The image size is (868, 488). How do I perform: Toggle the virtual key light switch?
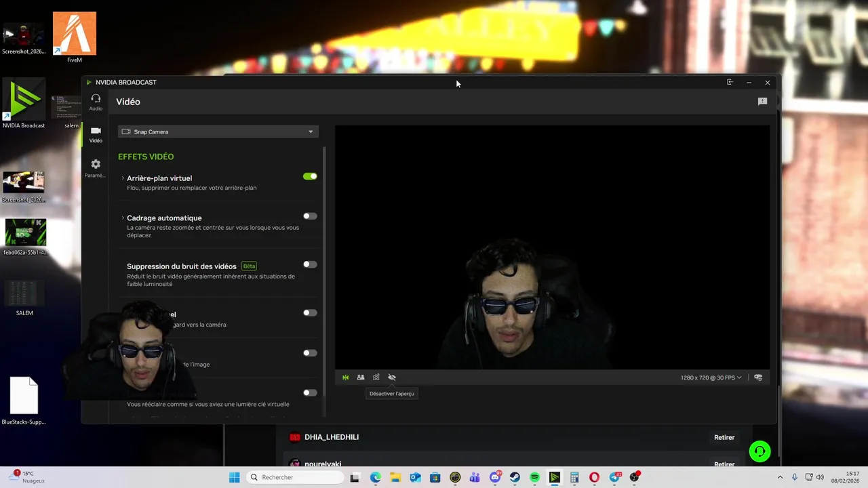coord(310,392)
